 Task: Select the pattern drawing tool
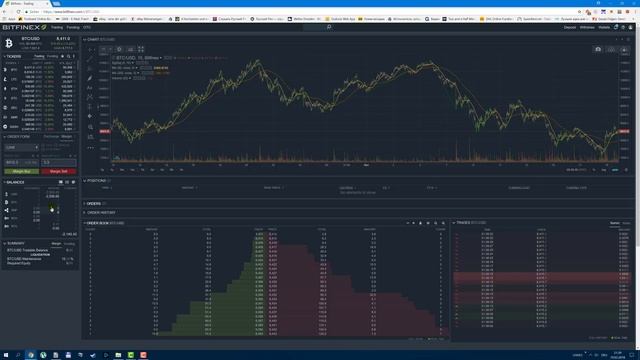[90, 97]
